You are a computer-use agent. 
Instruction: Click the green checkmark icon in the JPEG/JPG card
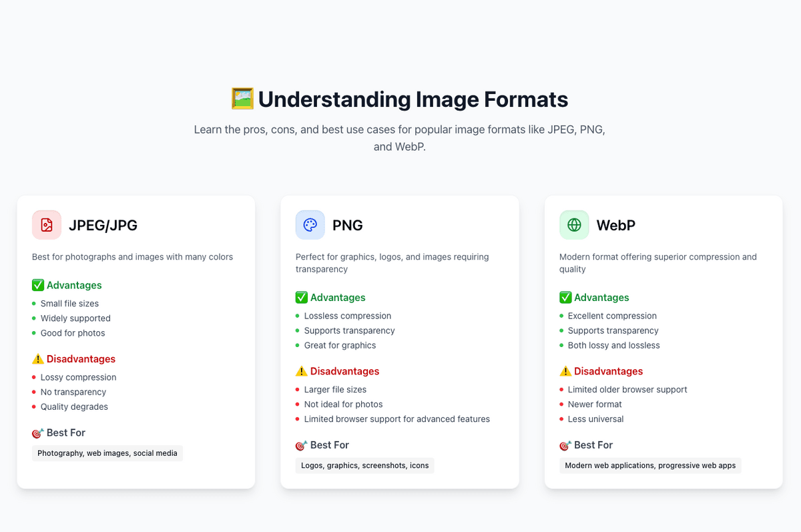click(x=38, y=285)
